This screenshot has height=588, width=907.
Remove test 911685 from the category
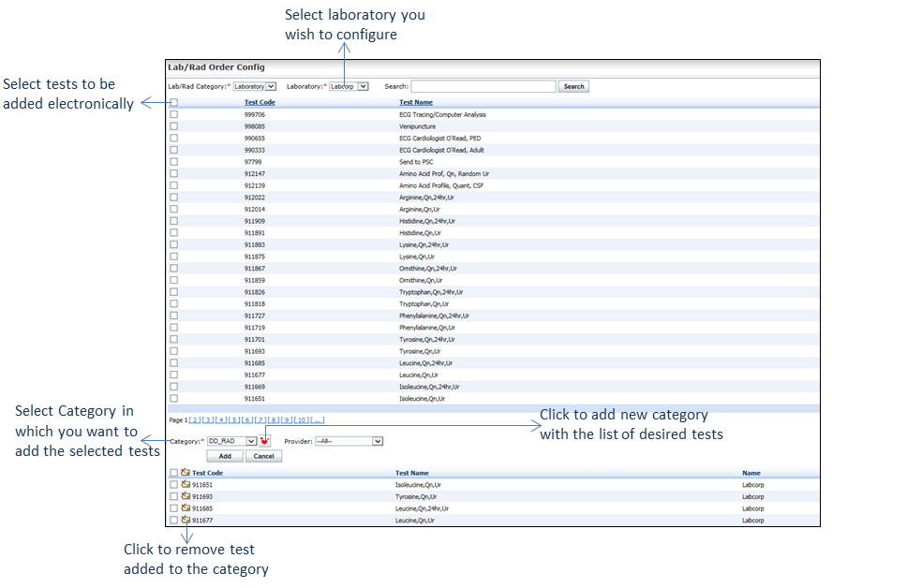186,508
